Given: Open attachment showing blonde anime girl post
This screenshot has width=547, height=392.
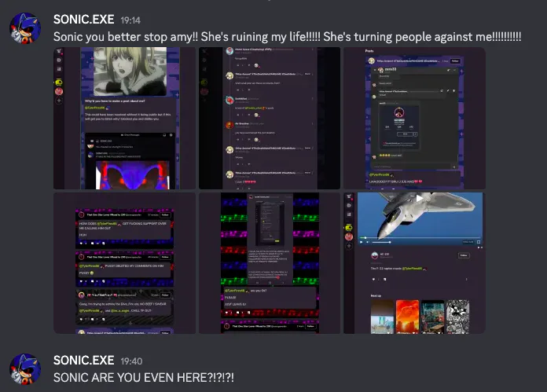Looking at the screenshot, I should 124,118.
